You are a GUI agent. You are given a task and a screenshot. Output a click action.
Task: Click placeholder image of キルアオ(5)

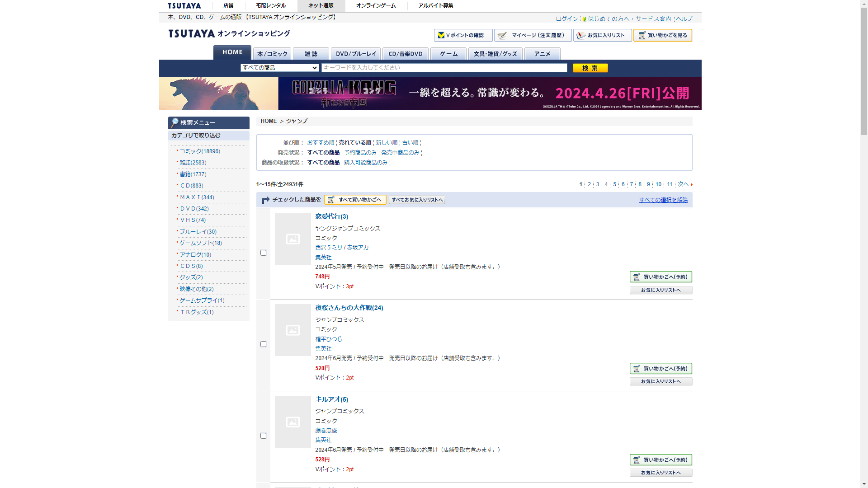292,422
